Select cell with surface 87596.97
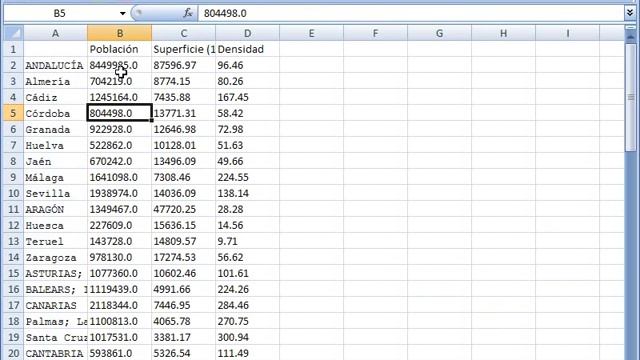Image resolution: width=640 pixels, height=360 pixels. (x=184, y=65)
